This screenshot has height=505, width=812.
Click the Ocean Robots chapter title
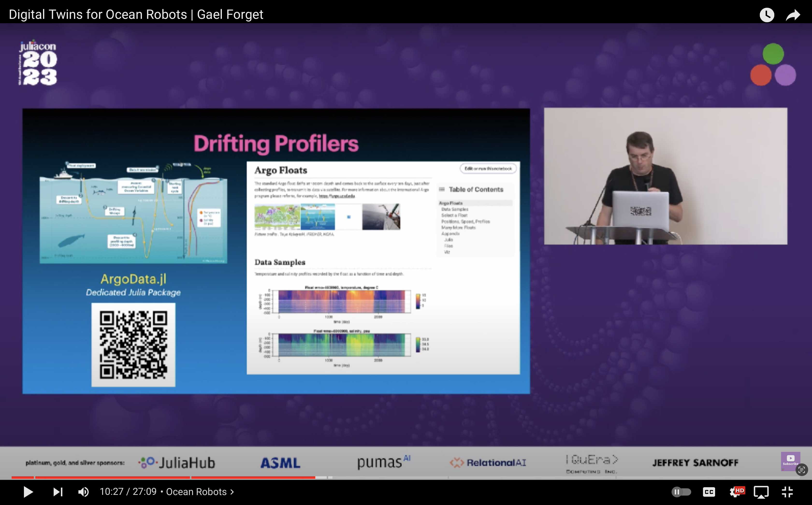tap(196, 492)
